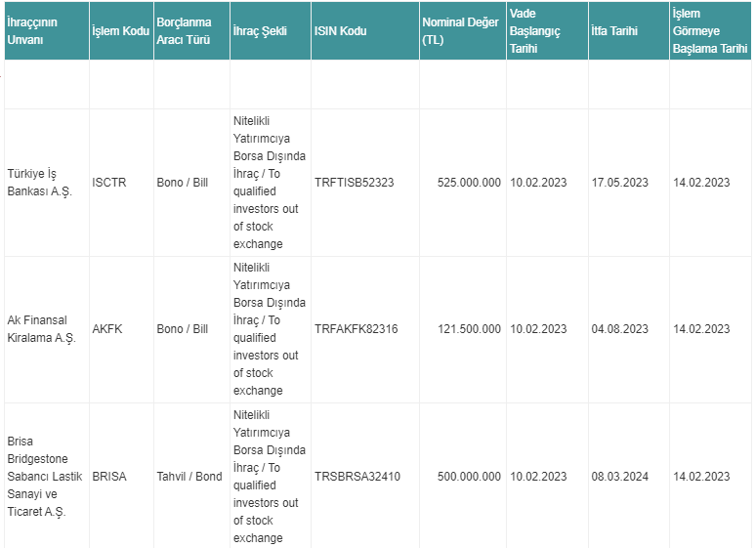The height and width of the screenshot is (548, 756).
Task: Select the Vade Başlangıç Tarihi header
Action: pos(547,31)
